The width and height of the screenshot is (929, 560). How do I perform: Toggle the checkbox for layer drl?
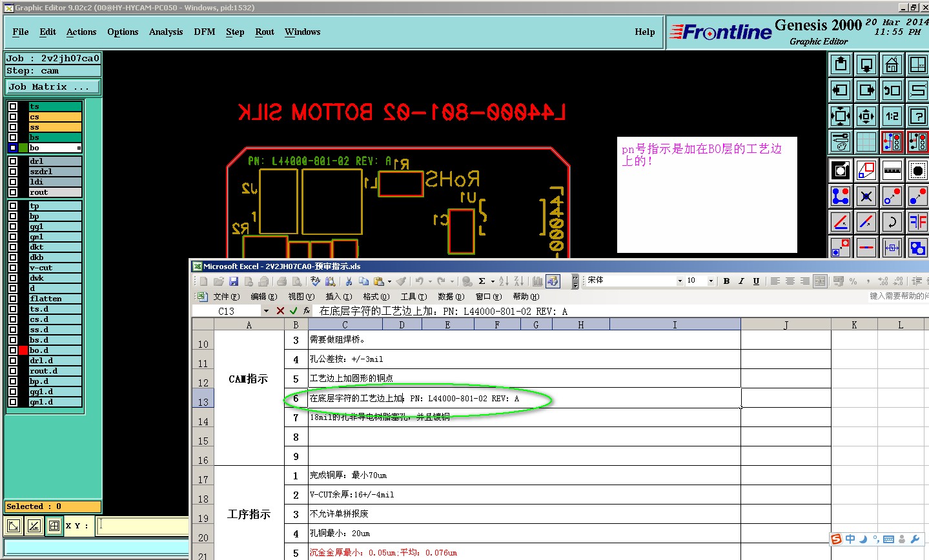click(13, 161)
